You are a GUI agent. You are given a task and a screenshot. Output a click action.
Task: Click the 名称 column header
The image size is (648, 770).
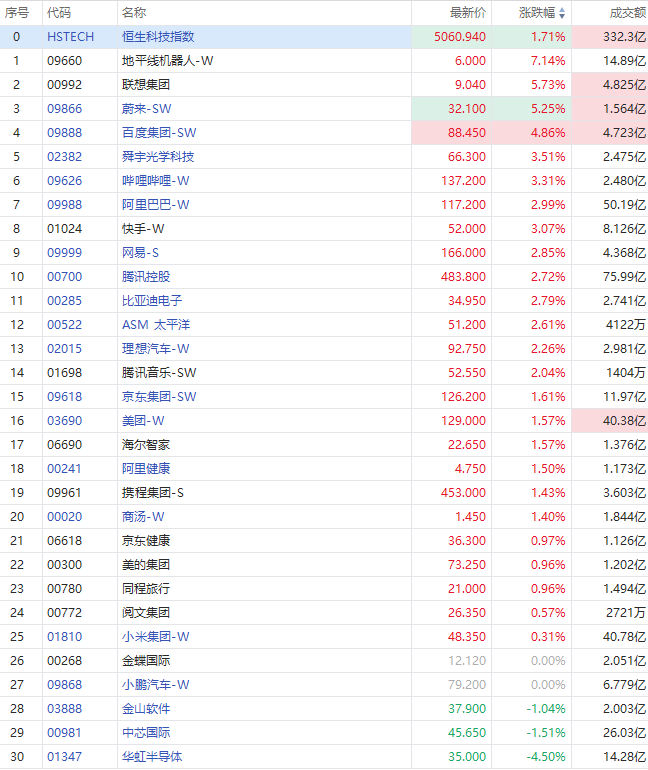[133, 13]
